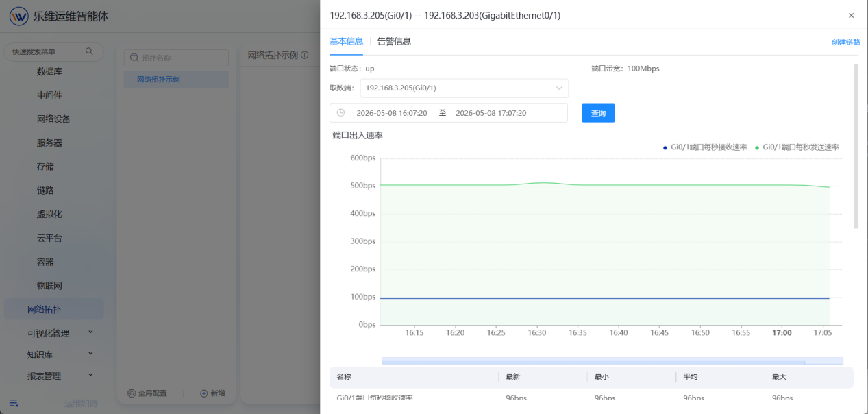The height and width of the screenshot is (414, 868).
Task: Click the 名称 column header
Action: coord(344,377)
